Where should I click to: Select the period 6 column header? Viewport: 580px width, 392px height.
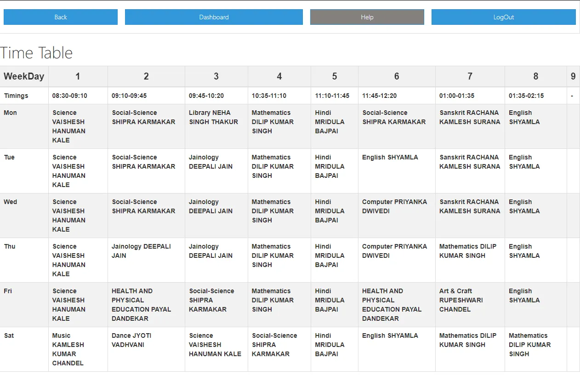[397, 76]
